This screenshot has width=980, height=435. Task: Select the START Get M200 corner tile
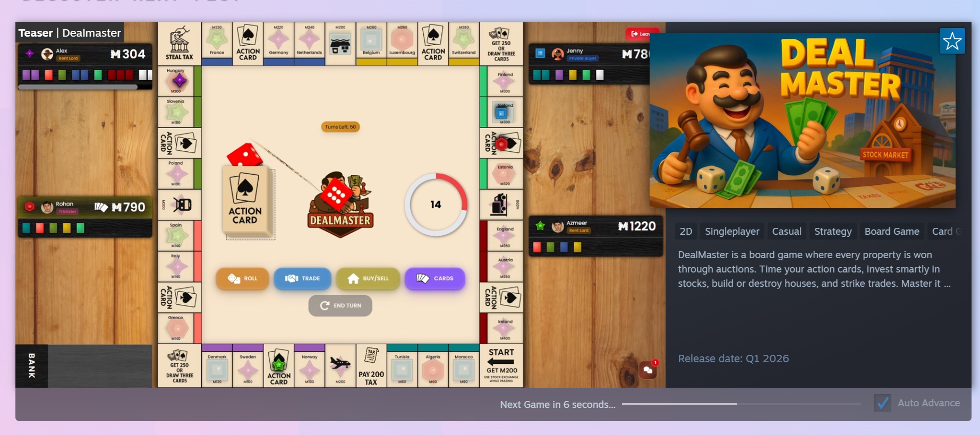pyautogui.click(x=501, y=366)
